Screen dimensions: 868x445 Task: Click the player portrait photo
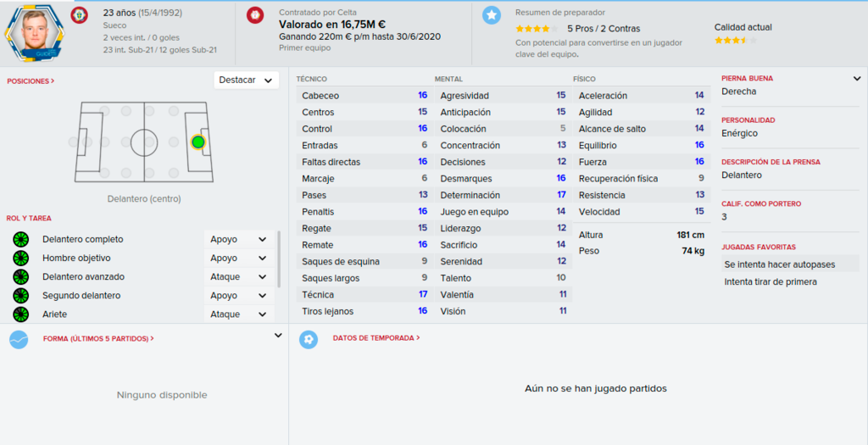(x=34, y=33)
